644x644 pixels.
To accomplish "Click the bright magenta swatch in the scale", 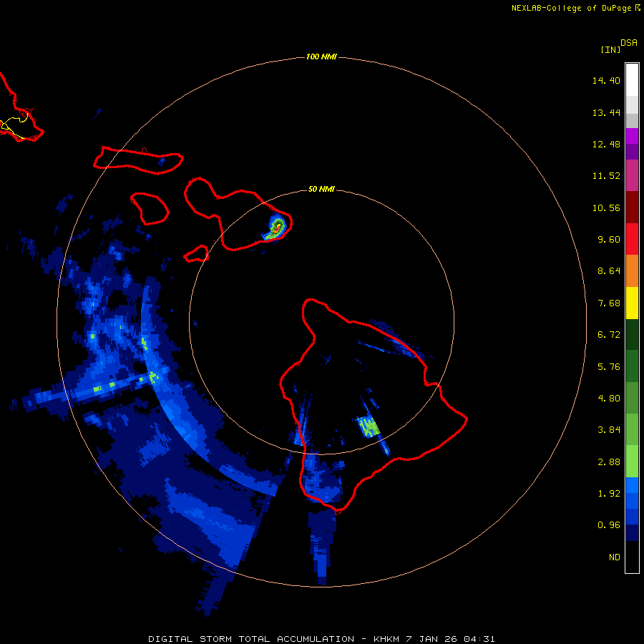I will click(x=632, y=136).
